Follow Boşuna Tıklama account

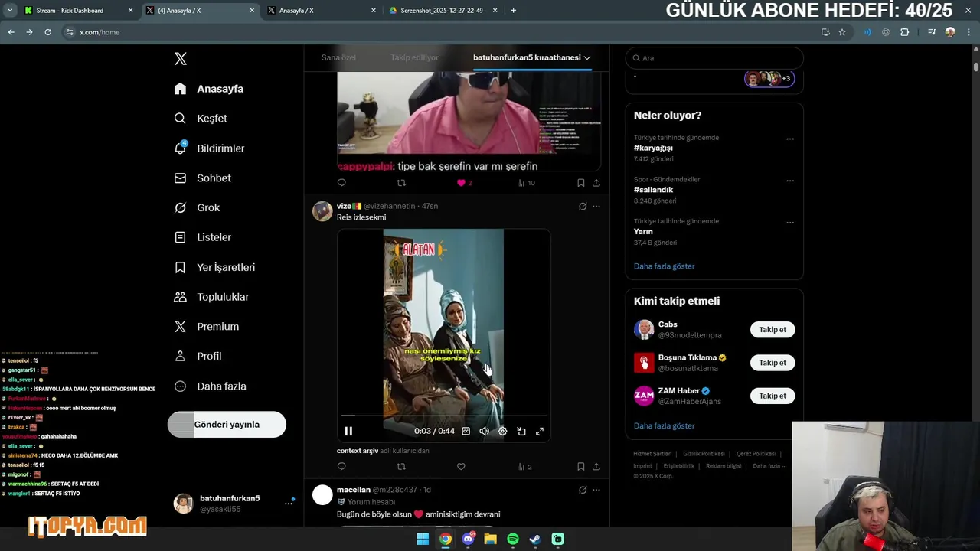pos(773,363)
